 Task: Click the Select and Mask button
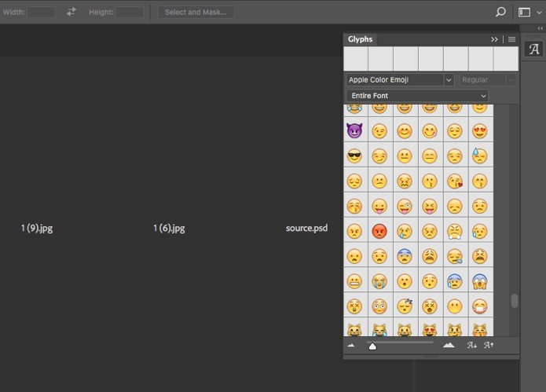click(x=196, y=12)
